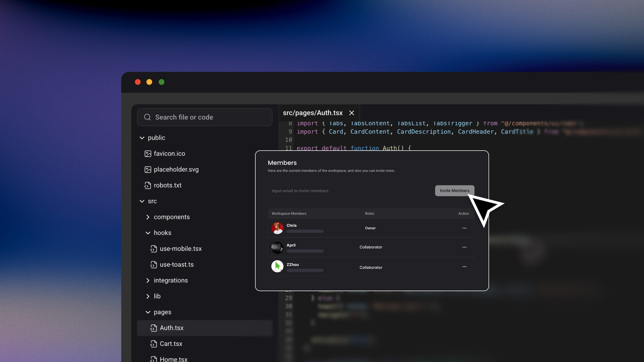Image resolution: width=644 pixels, height=362 pixels.
Task: Click the Cart.tsx code file icon
Action: coord(153,344)
